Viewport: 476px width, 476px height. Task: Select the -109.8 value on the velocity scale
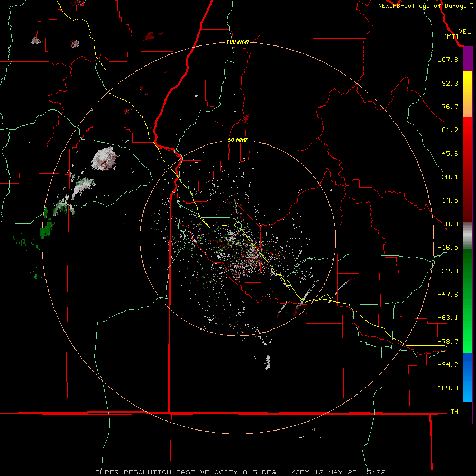(x=446, y=388)
